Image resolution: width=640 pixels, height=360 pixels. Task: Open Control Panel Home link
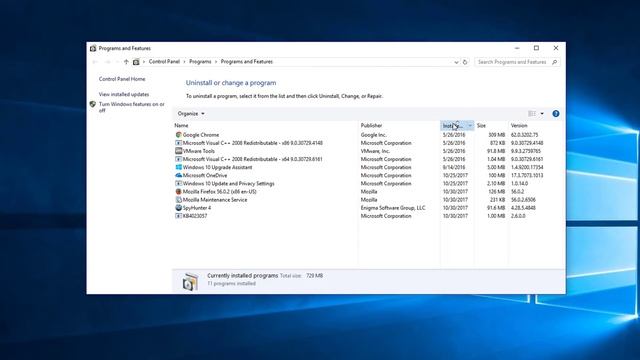tap(122, 79)
